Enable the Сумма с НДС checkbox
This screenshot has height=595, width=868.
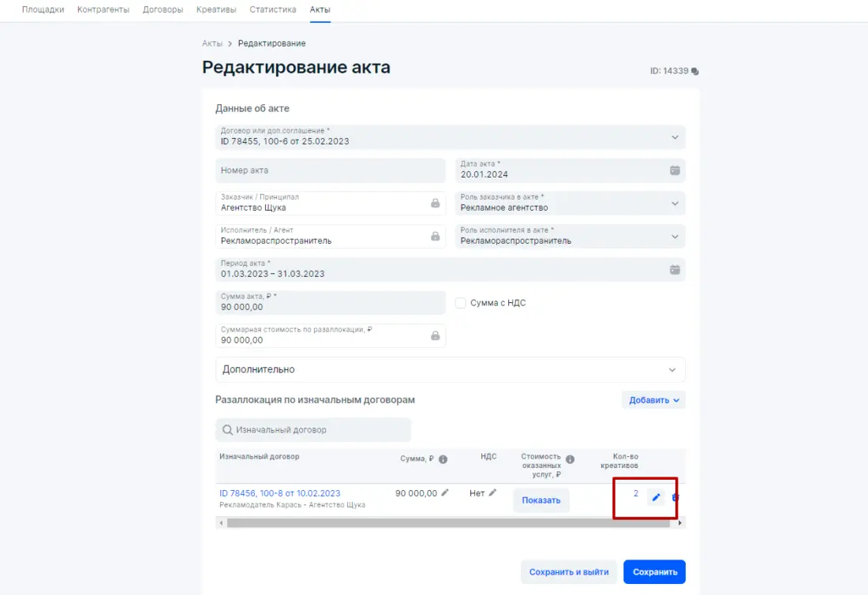tap(462, 303)
